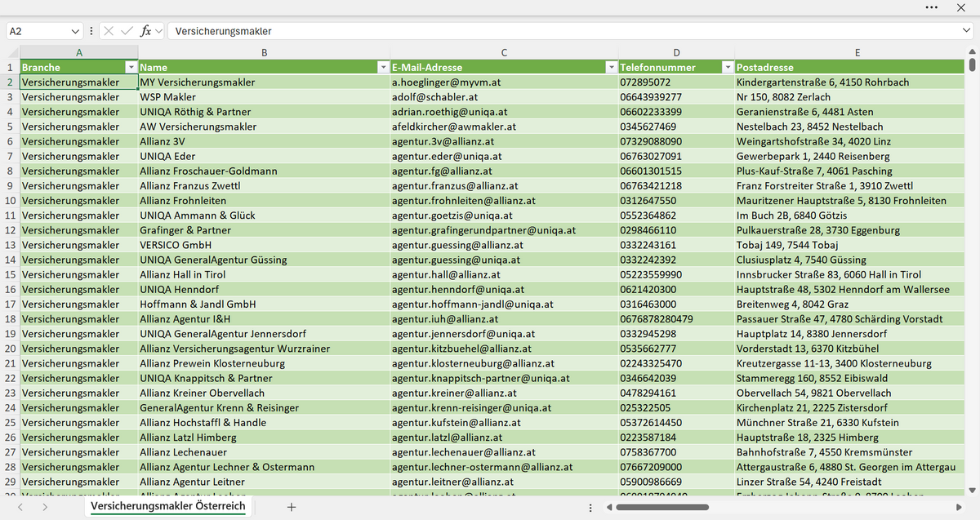The image size is (980, 520).
Task: Cancel the formula bar entry
Action: pyautogui.click(x=109, y=31)
